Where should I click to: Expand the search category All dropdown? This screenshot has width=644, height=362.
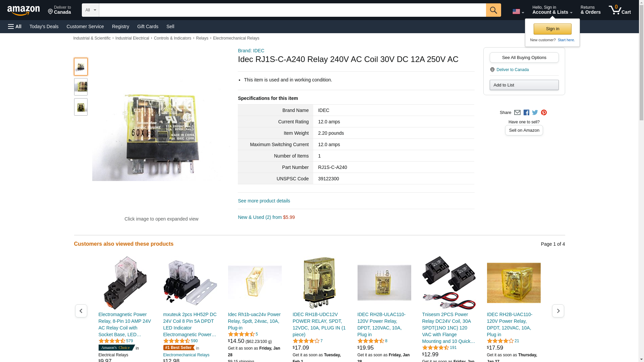click(x=90, y=10)
